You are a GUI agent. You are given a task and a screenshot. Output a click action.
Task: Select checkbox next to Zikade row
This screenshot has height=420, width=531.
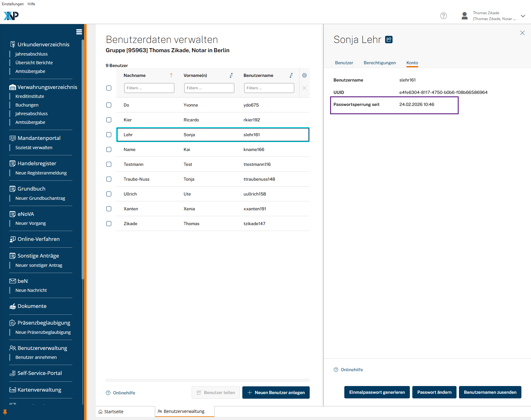109,224
